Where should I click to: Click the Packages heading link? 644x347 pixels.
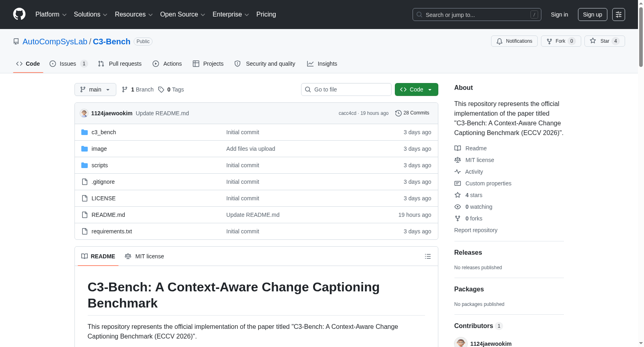pos(469,289)
